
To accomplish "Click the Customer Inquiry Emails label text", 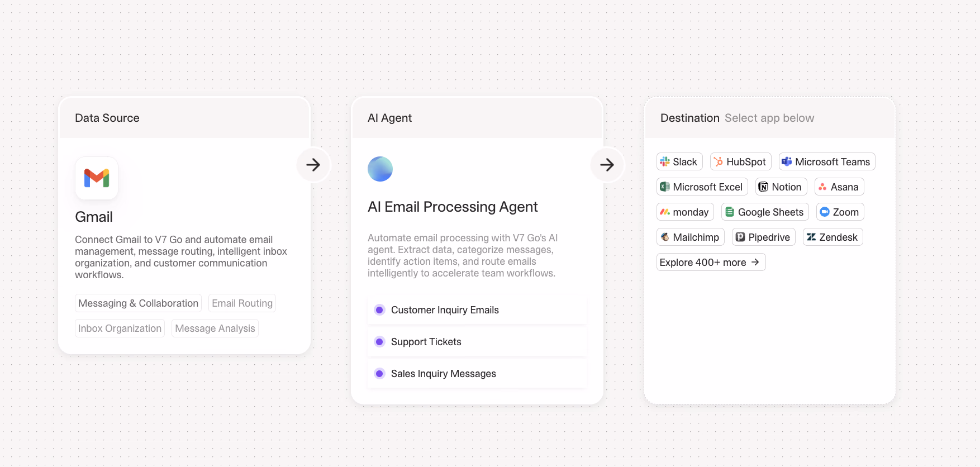I will pos(445,309).
